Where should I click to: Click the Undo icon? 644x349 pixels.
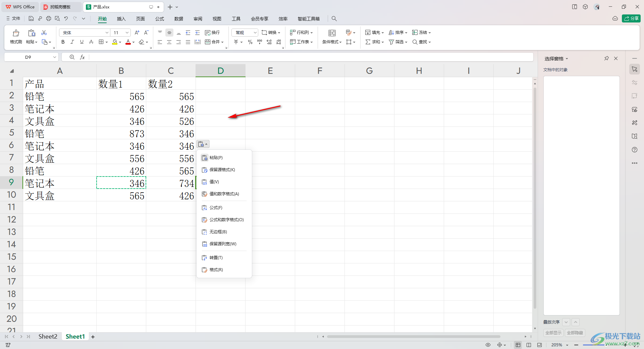66,18
